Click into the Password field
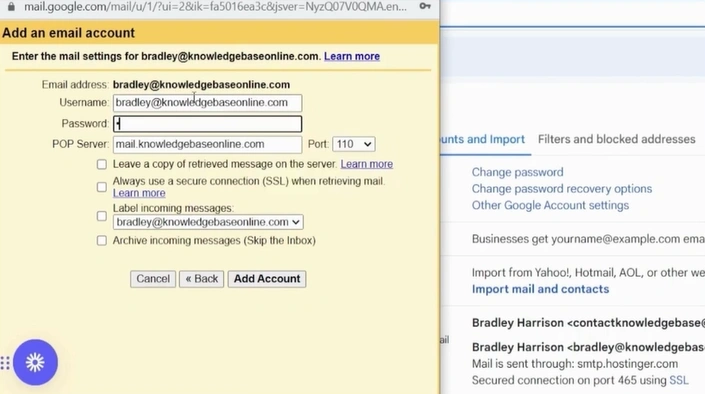The height and width of the screenshot is (394, 705). pyautogui.click(x=207, y=124)
